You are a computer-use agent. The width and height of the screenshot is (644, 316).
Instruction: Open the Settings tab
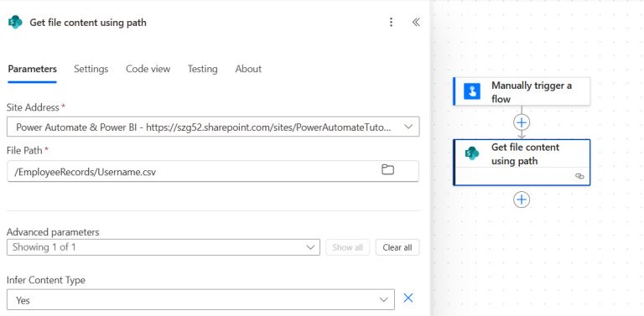[x=91, y=69]
